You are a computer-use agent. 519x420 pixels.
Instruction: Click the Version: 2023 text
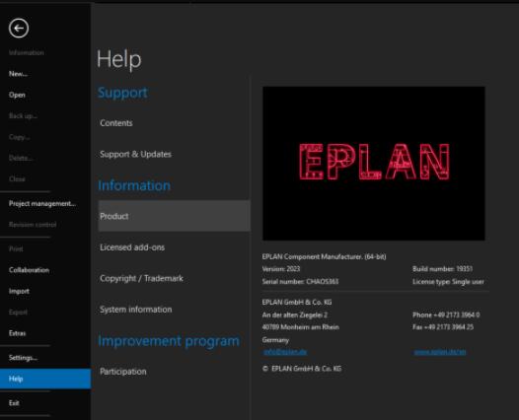point(281,269)
